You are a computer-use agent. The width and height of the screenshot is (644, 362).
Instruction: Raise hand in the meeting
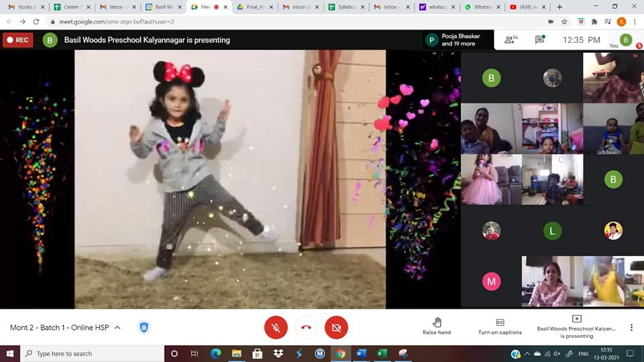pyautogui.click(x=437, y=326)
